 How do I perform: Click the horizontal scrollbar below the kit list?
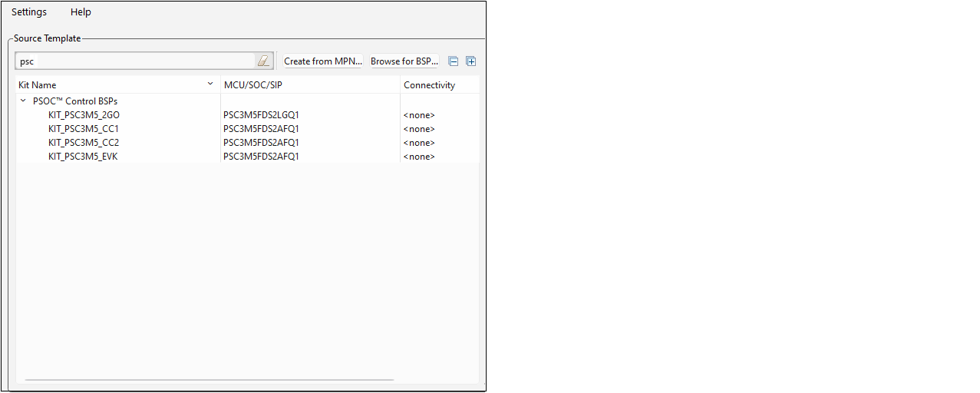(x=209, y=380)
